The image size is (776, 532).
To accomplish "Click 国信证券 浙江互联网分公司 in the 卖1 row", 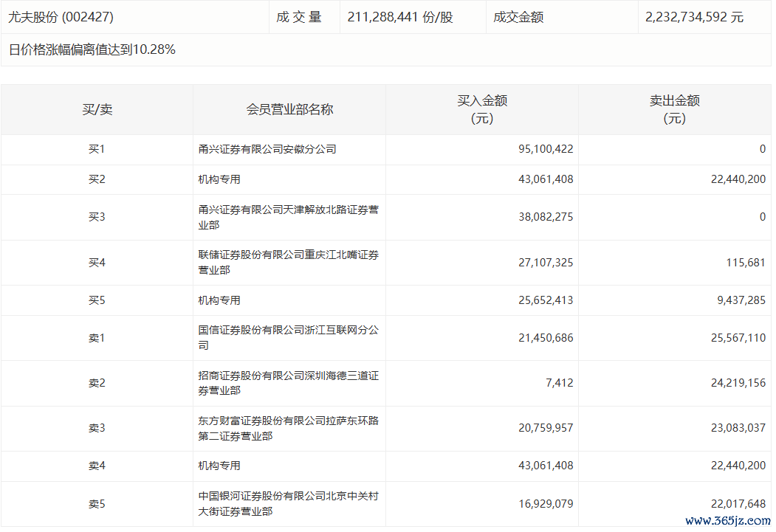I will click(x=288, y=338).
